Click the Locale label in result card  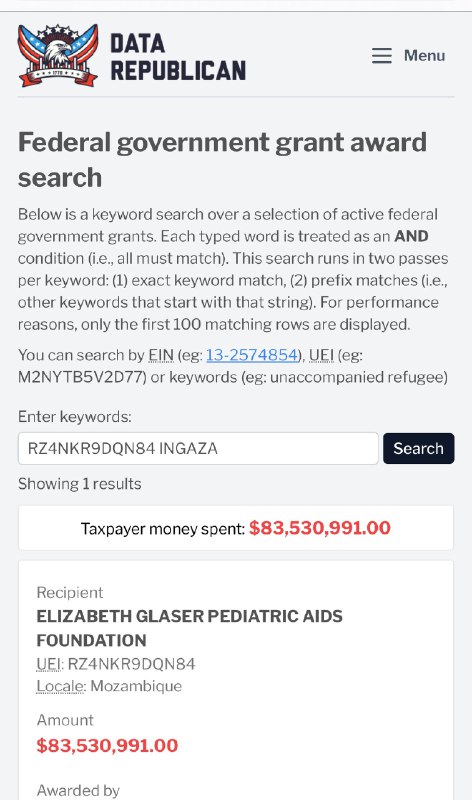(x=61, y=686)
